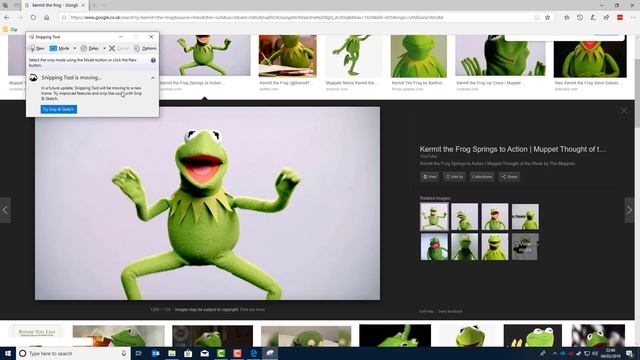Collapse the 'Snipping Tool is moving' notice
The height and width of the screenshot is (360, 640).
153,78
